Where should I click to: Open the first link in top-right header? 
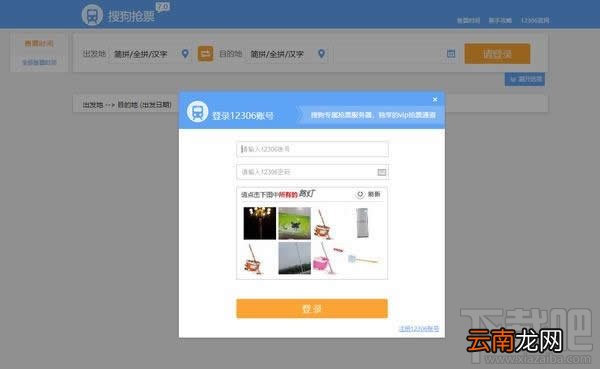click(468, 20)
